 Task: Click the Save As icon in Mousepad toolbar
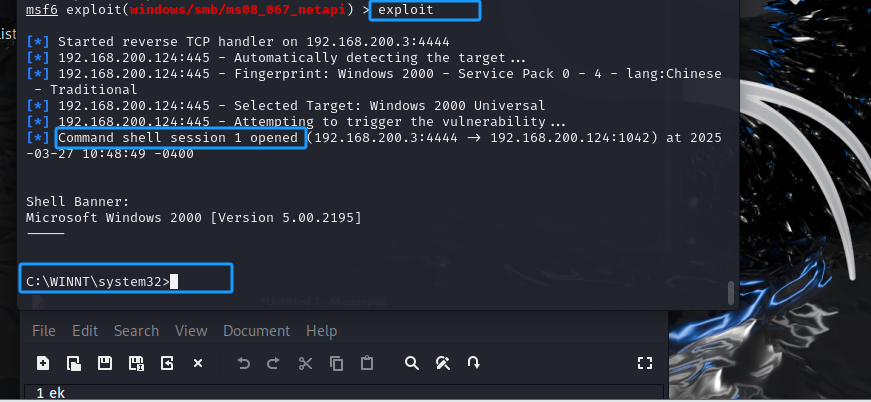[136, 363]
